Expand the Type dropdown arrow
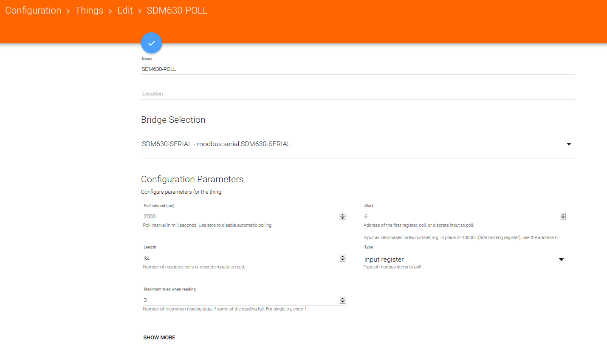The height and width of the screenshot is (364, 607). [561, 260]
